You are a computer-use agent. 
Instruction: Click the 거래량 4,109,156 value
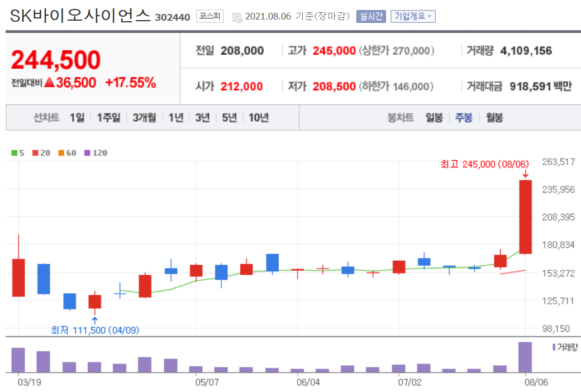526,50
